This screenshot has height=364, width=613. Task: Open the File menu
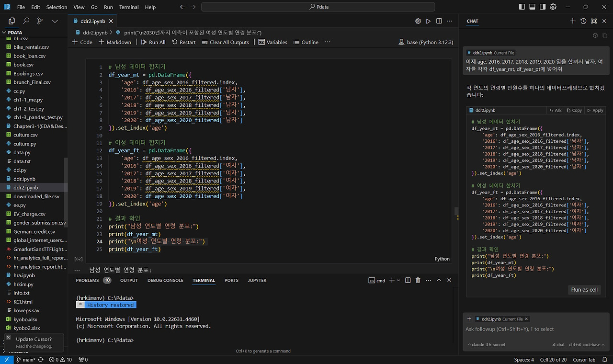pyautogui.click(x=21, y=7)
